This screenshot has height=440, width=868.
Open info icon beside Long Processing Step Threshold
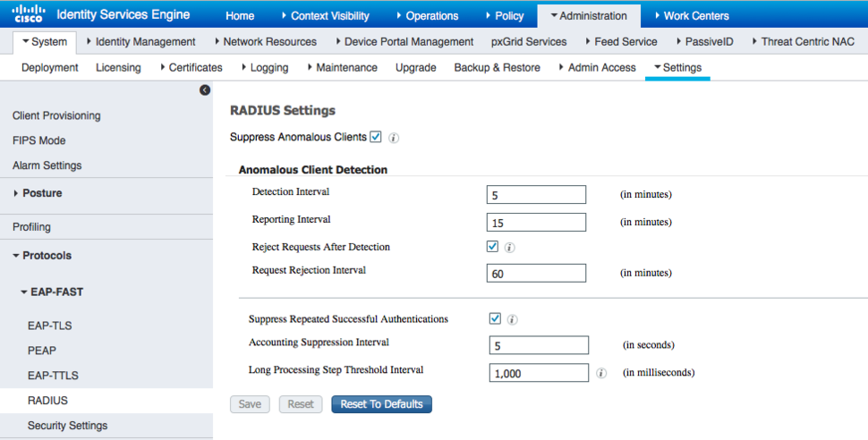[601, 373]
